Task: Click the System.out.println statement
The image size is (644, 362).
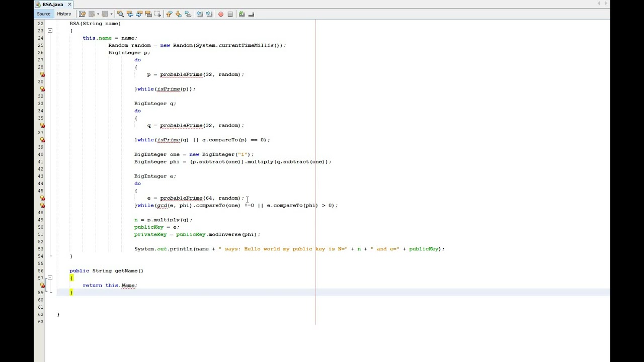Action: point(290,249)
